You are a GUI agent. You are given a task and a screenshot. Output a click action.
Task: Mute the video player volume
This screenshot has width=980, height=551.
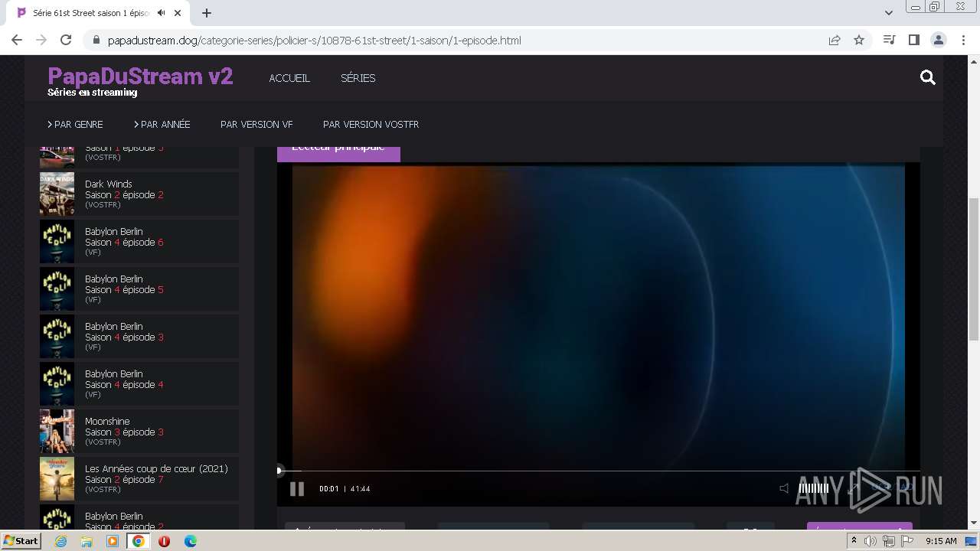point(784,488)
